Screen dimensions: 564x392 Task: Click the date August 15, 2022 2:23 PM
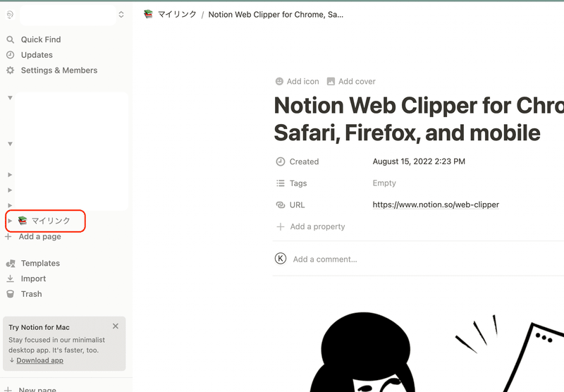coord(419,161)
